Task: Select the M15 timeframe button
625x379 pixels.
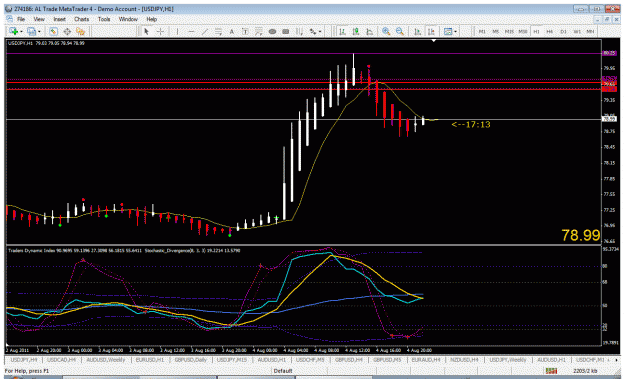Action: click(509, 31)
